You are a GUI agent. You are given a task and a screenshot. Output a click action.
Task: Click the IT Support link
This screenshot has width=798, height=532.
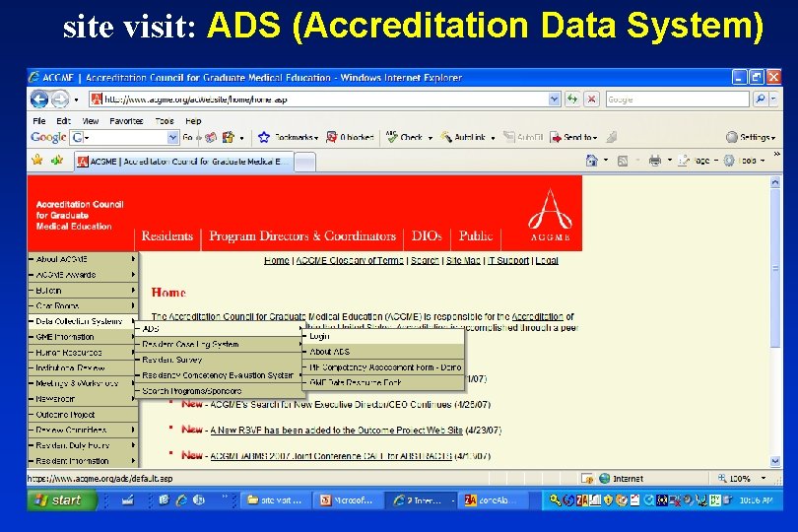pyautogui.click(x=508, y=260)
